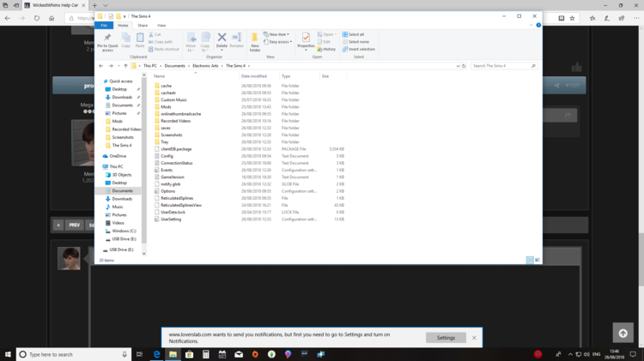Click PREV button on forum page

tap(75, 225)
